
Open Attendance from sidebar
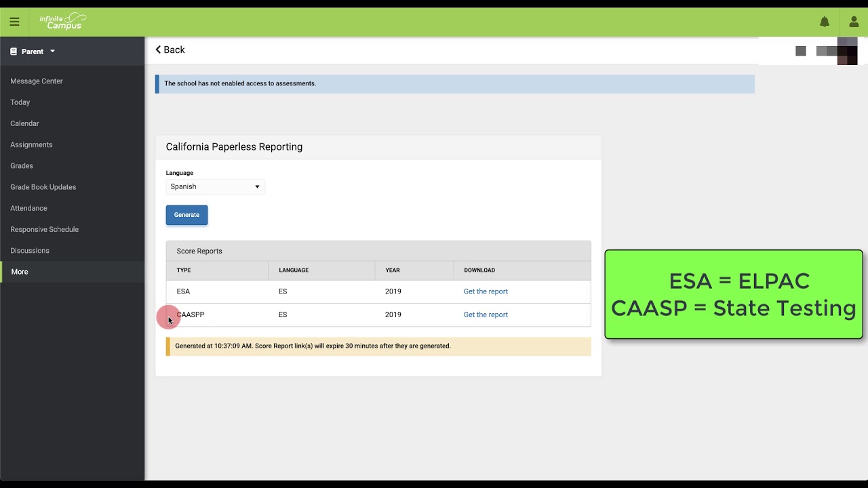28,208
